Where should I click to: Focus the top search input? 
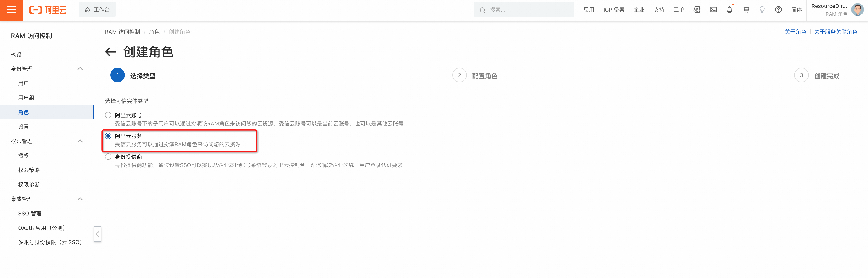[x=523, y=10]
